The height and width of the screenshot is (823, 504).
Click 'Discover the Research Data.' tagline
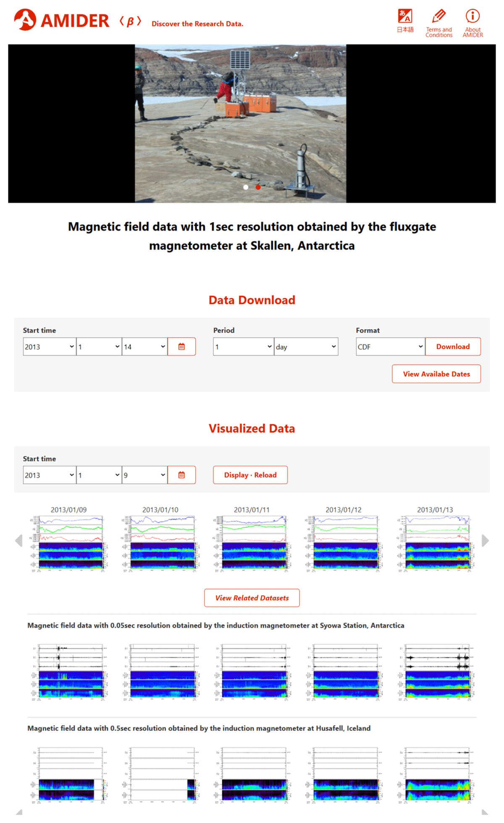click(x=197, y=24)
